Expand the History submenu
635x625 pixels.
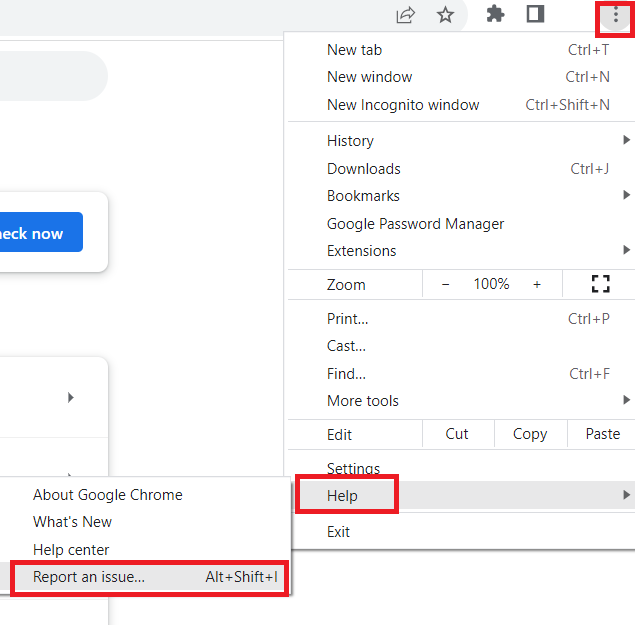point(460,141)
